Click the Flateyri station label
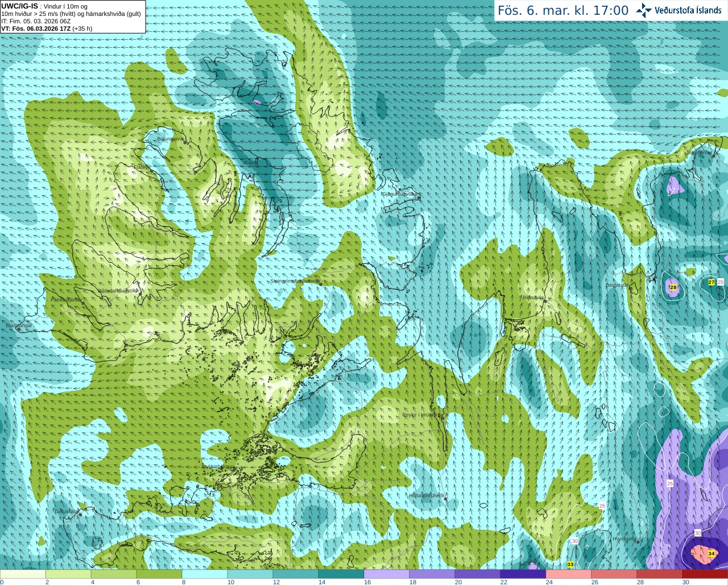Viewport: 728px width, 586px height. pyautogui.click(x=142, y=167)
